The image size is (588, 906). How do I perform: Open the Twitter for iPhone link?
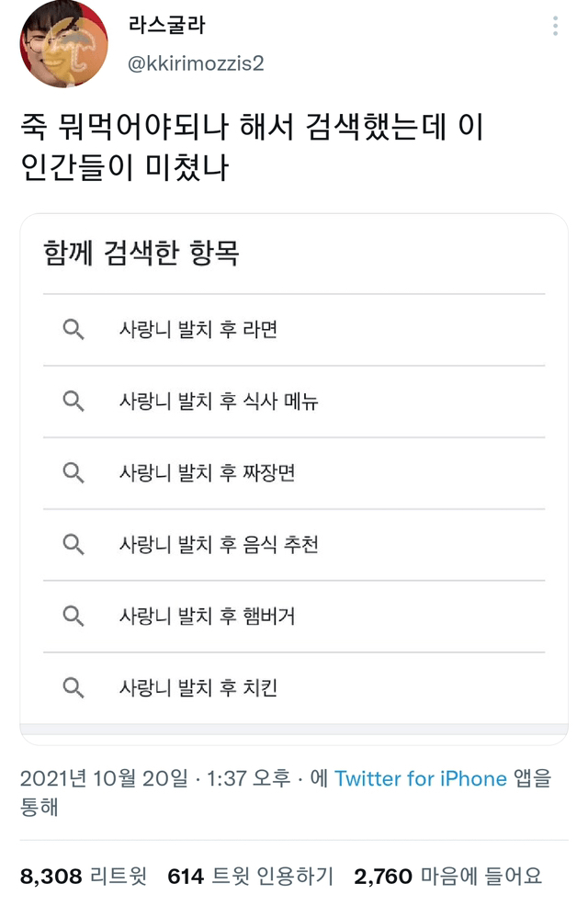click(x=421, y=779)
